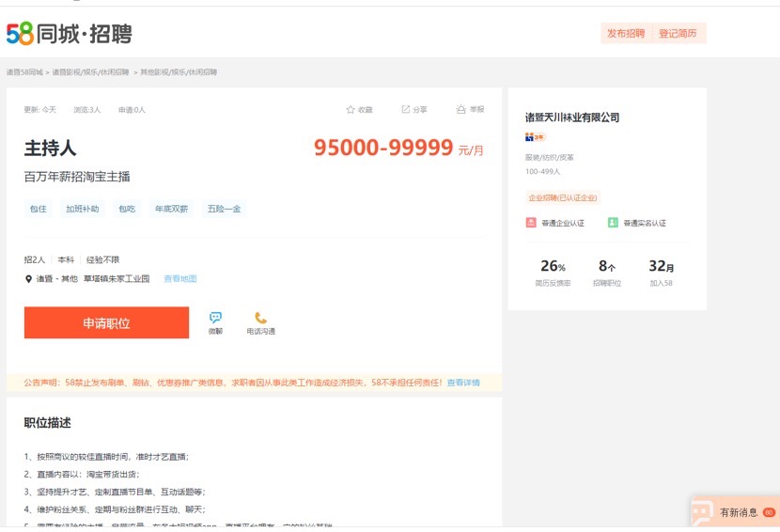Click the 更新: 今天 text

click(40, 109)
